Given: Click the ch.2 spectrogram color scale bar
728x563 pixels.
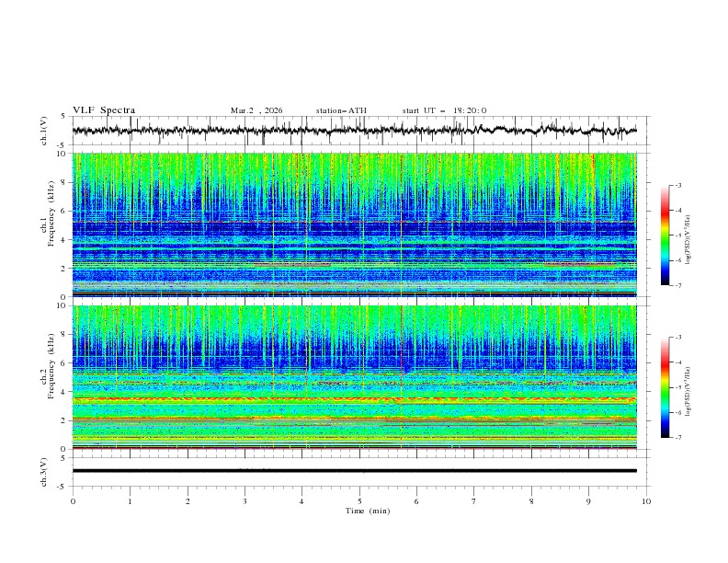Looking at the screenshot, I should 665,387.
